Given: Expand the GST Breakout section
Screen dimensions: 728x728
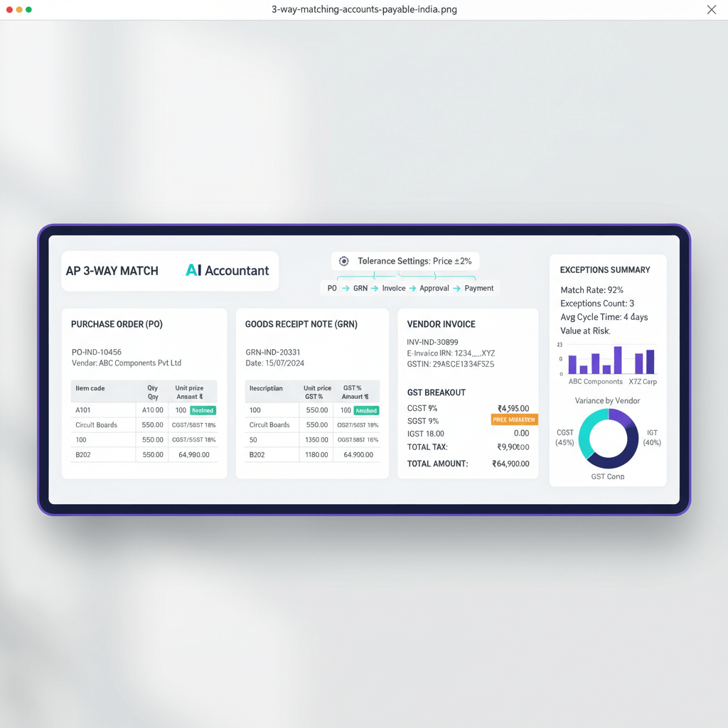Looking at the screenshot, I should (x=437, y=392).
